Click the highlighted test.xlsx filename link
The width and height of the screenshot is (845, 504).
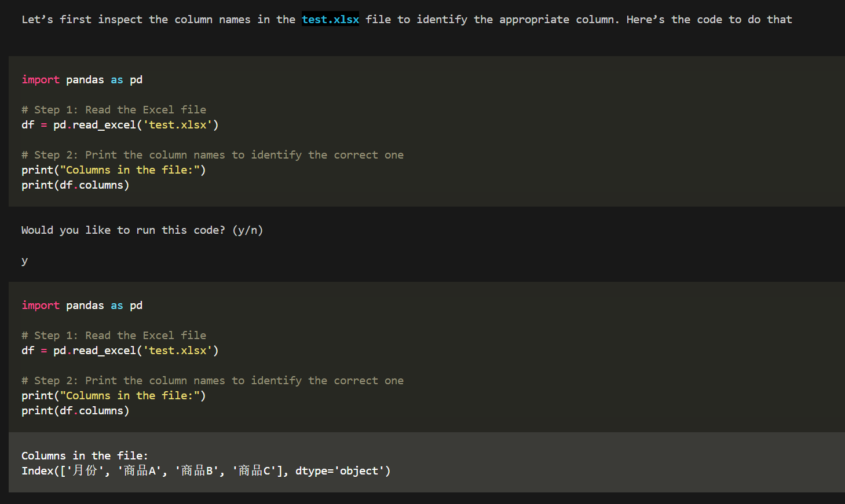click(x=330, y=20)
